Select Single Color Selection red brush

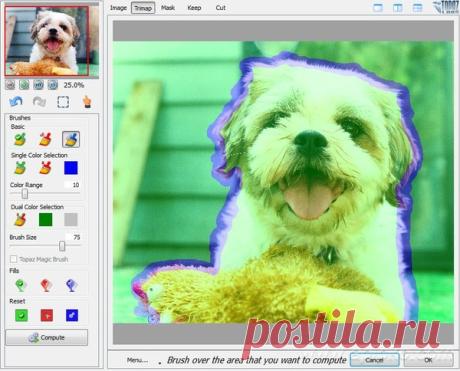click(45, 168)
